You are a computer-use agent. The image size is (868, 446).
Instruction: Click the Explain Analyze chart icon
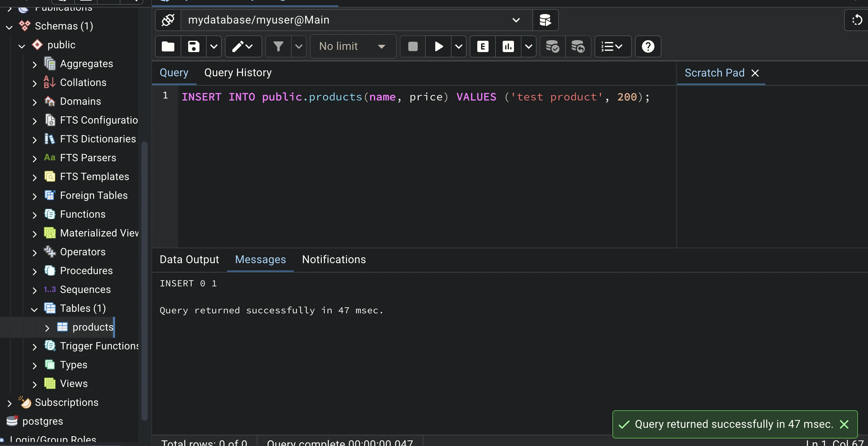click(508, 46)
